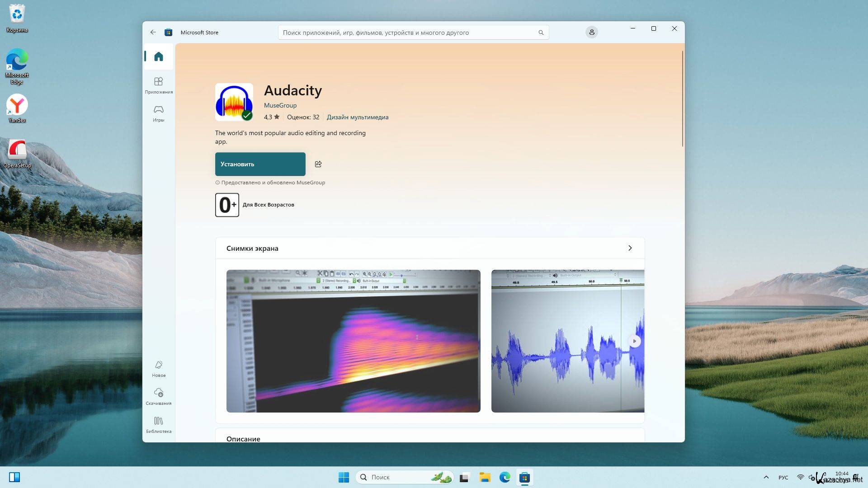Show next screenshot with arrow button
This screenshot has width=868, height=488.
tap(634, 341)
